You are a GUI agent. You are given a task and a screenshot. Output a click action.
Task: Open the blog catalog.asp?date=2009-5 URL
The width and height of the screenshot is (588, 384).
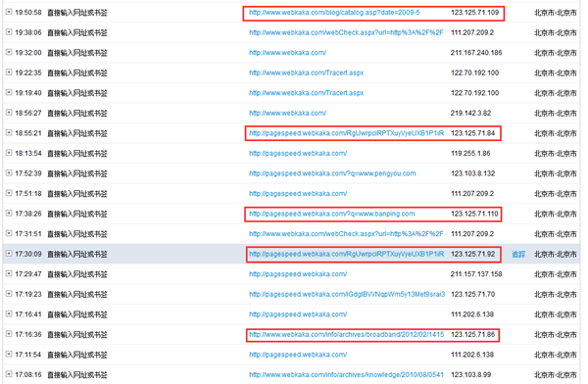334,13
